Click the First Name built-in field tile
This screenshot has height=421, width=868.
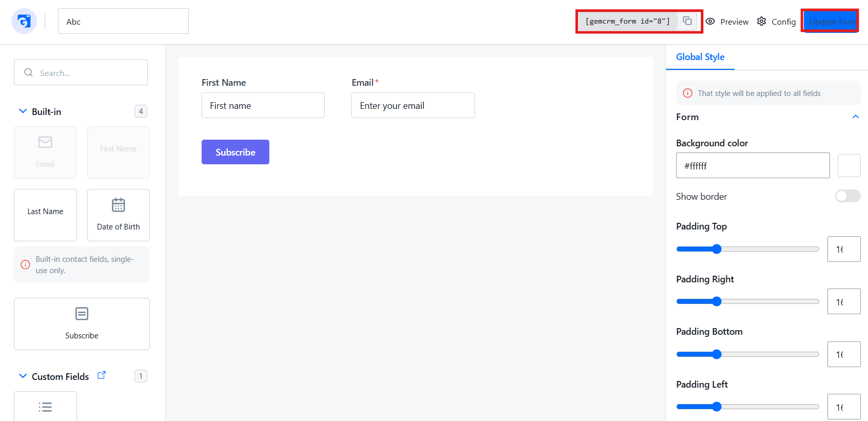(x=119, y=152)
